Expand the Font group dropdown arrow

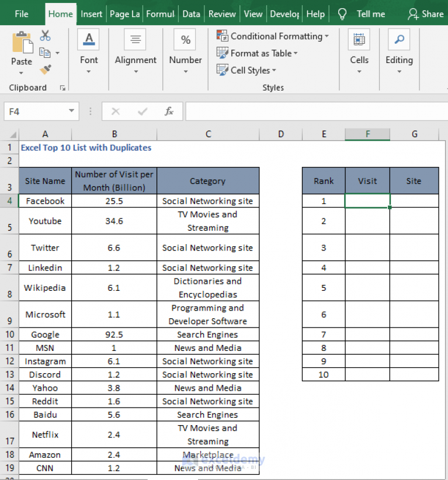click(x=89, y=72)
